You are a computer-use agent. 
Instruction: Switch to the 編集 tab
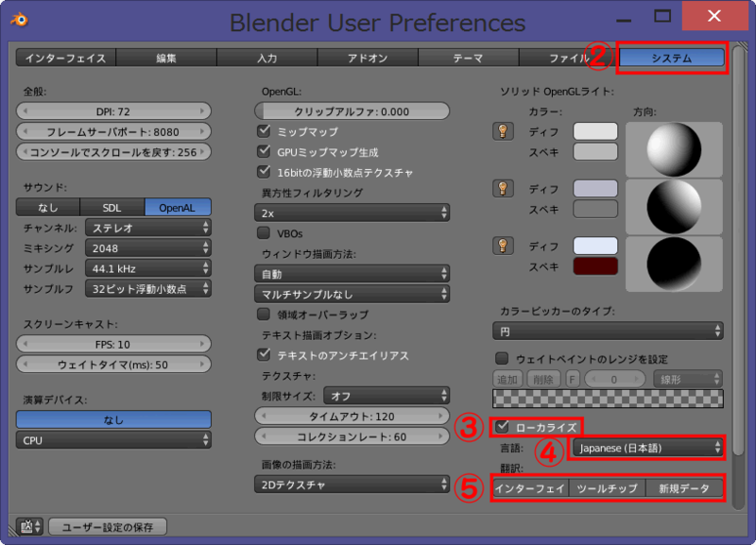[166, 58]
